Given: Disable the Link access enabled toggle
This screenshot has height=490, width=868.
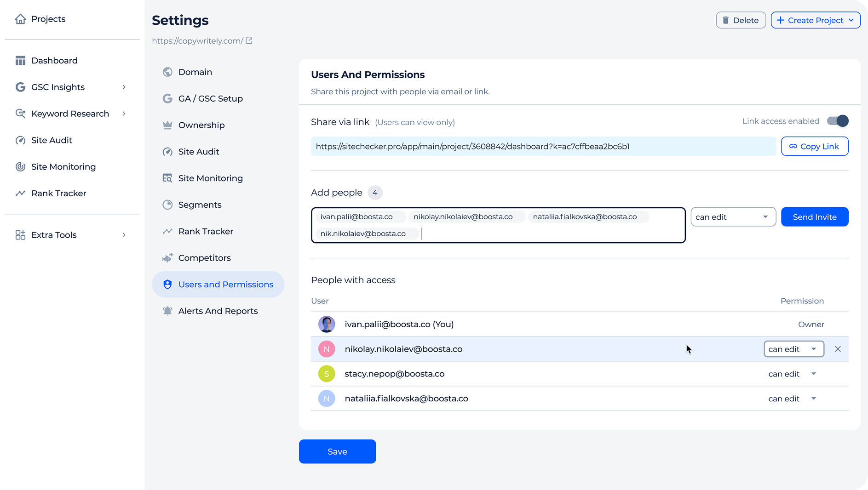Looking at the screenshot, I should (837, 121).
